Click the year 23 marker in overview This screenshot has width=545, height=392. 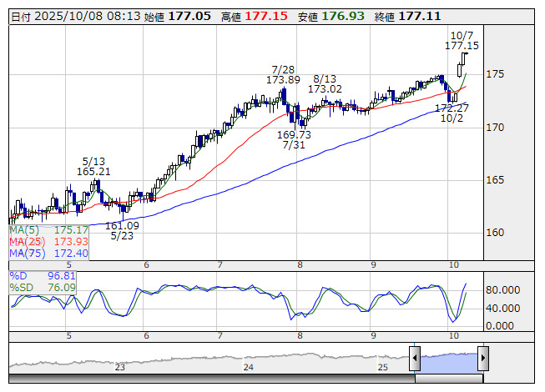point(120,367)
